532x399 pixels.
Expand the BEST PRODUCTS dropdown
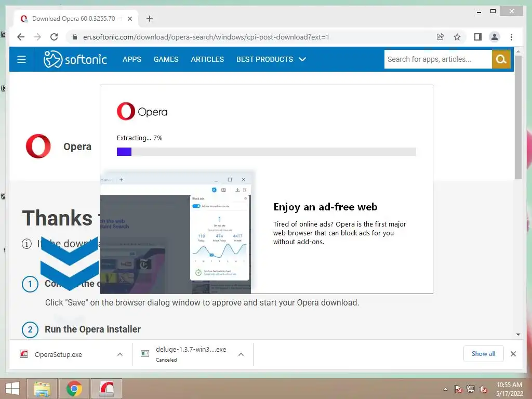tap(271, 59)
